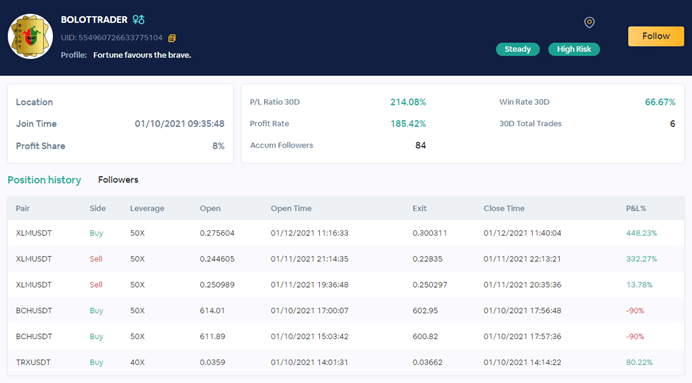Image resolution: width=692 pixels, height=383 pixels.
Task: Open the trader's joker avatar image
Action: (x=30, y=36)
